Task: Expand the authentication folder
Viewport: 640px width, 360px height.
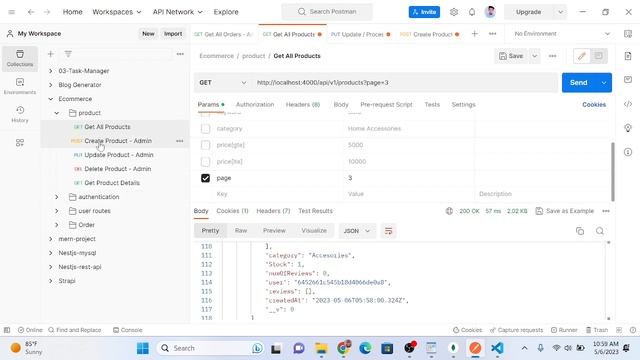Action: 57,197
